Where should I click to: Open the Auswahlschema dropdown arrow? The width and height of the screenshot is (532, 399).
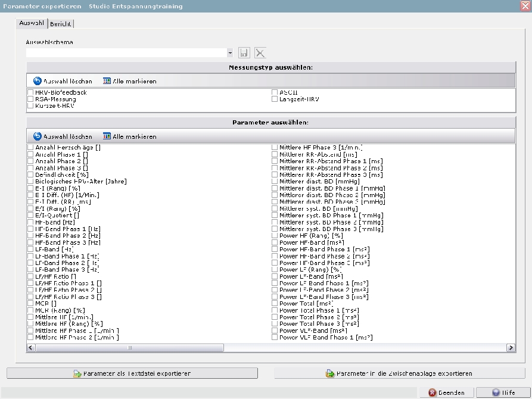(230, 53)
